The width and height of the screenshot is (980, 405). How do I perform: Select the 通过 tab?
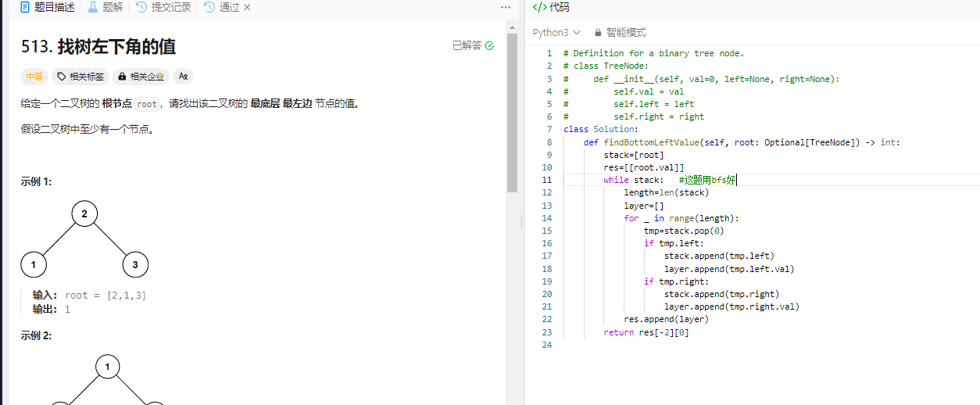tap(221, 7)
